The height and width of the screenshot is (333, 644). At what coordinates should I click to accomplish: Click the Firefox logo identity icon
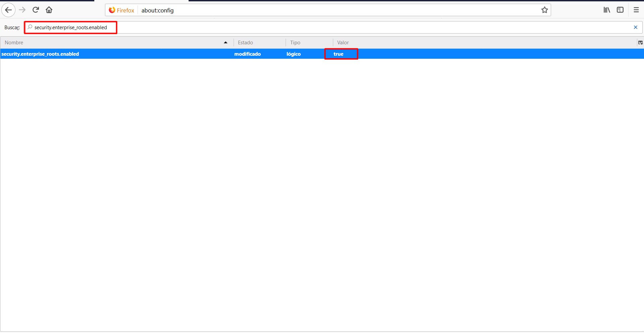112,10
